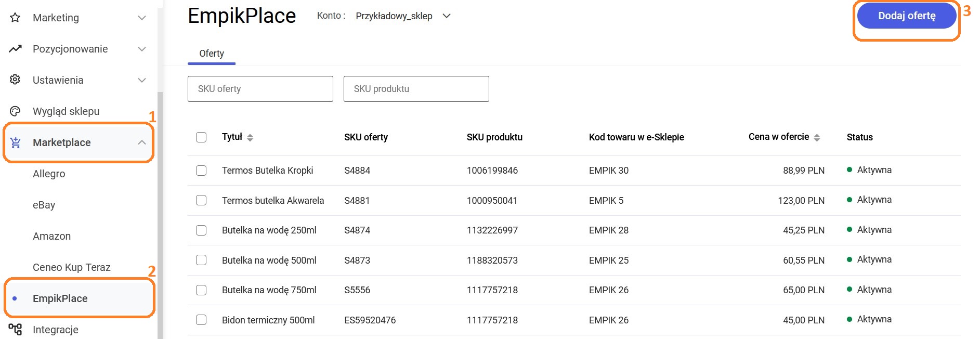Click the Butelka na wodę 250ml title
980x339 pixels.
pyautogui.click(x=269, y=230)
